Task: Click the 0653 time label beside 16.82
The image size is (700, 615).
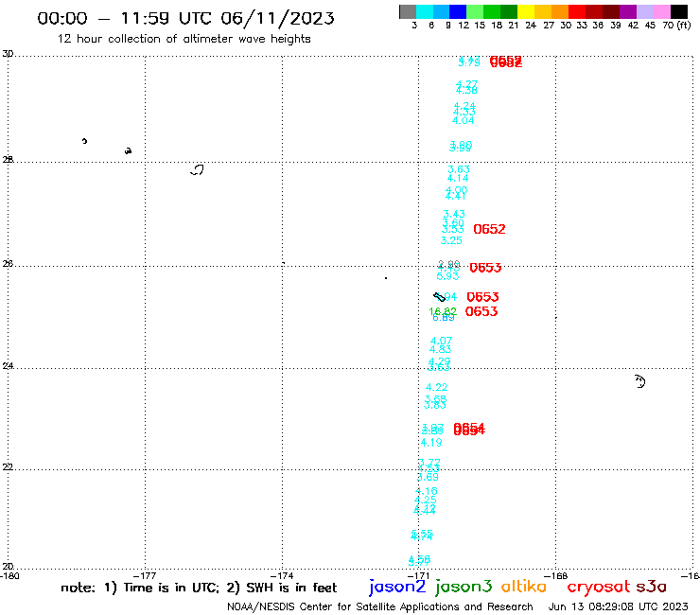Action: tap(481, 311)
